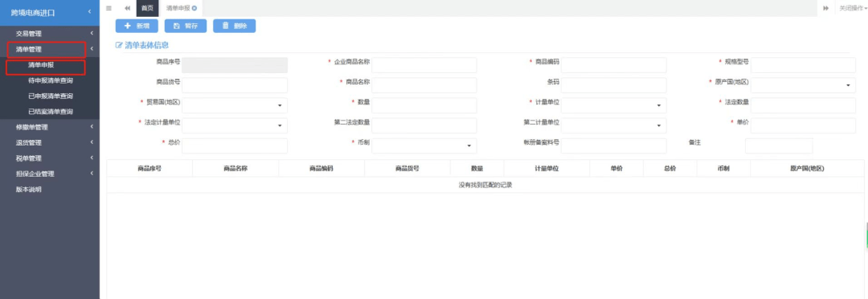Expand the 修撤单管理 sidebar menu
This screenshot has height=299, width=868.
coord(50,127)
